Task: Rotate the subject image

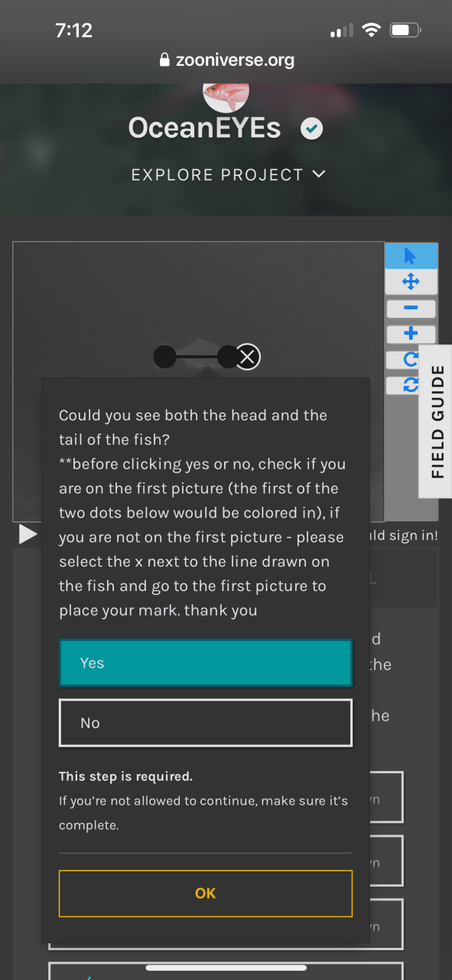Action: [411, 359]
